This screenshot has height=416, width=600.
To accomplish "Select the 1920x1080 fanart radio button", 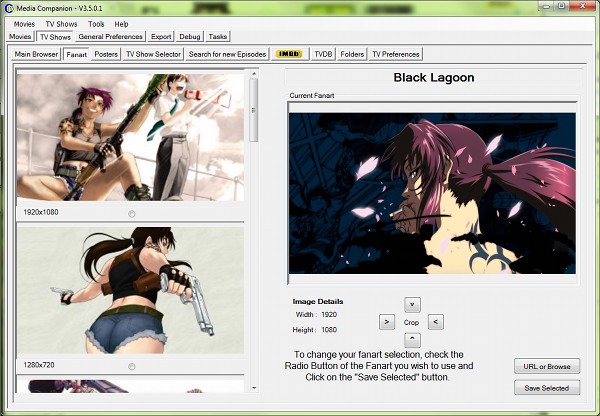I will tap(132, 214).
